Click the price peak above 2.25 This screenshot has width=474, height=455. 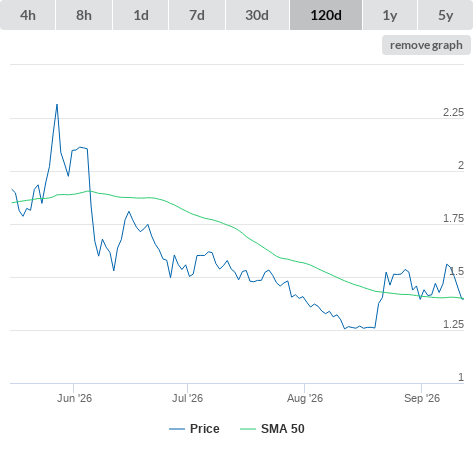pyautogui.click(x=57, y=105)
